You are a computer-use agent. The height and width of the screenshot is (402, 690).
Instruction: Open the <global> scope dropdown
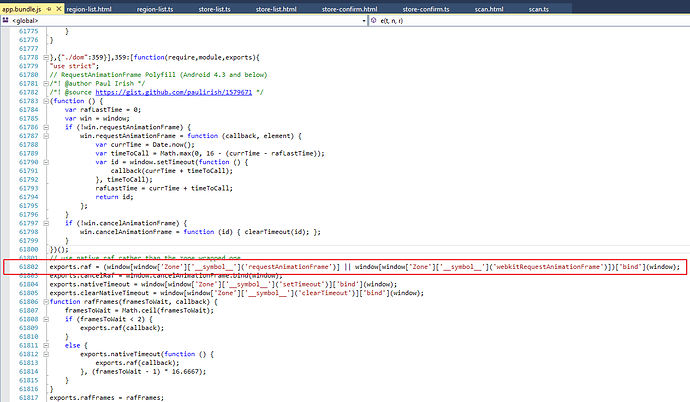click(364, 21)
